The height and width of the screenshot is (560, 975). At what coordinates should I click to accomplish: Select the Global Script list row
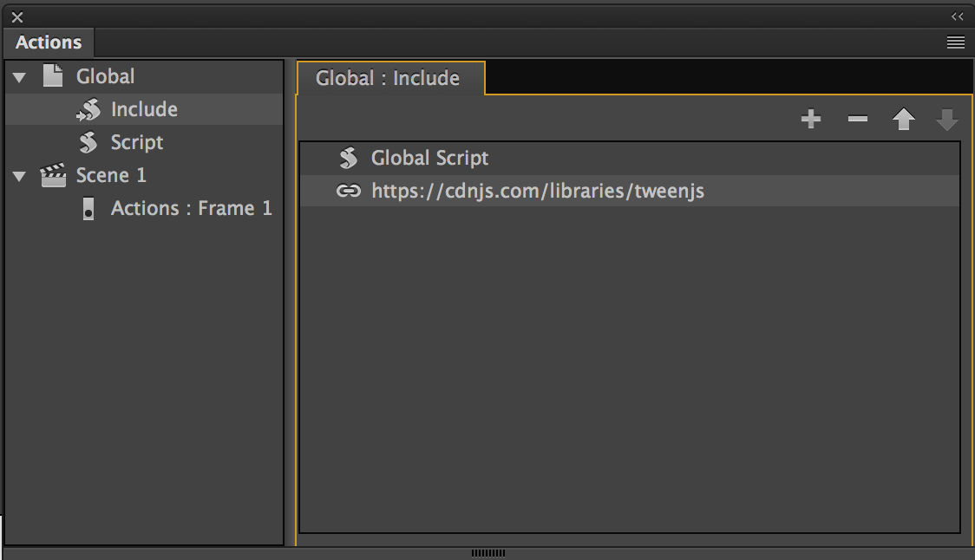tap(630, 158)
